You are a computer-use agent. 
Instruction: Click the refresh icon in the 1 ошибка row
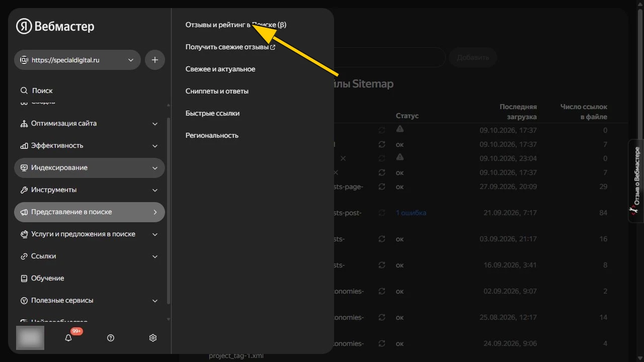point(382,213)
